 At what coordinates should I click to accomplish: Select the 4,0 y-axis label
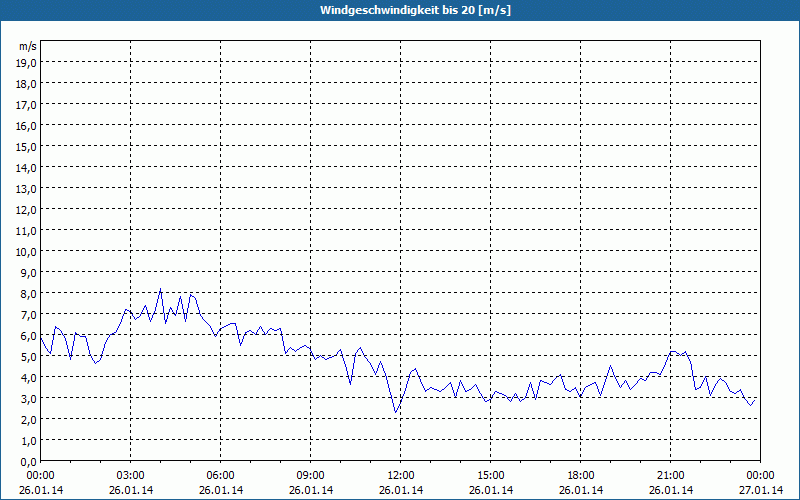pos(29,378)
